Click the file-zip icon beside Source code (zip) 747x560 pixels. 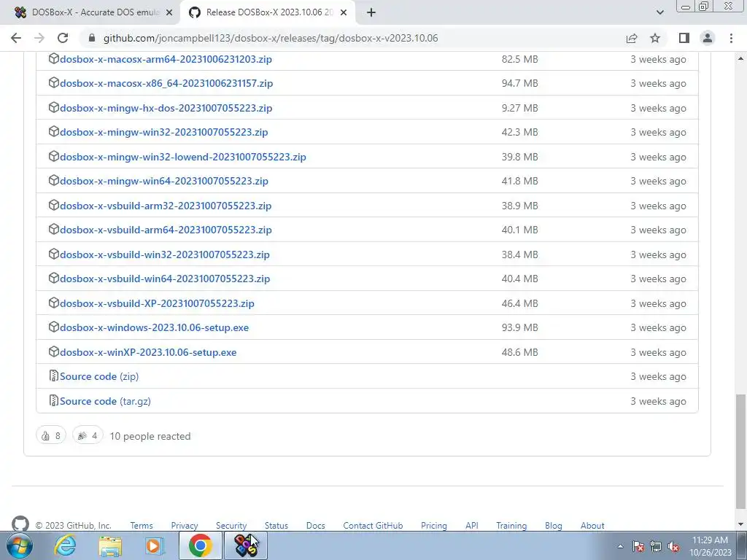pos(54,376)
